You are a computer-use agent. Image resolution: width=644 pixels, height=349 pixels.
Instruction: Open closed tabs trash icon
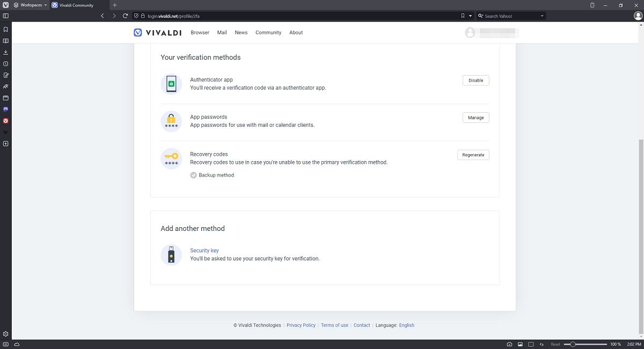coord(592,5)
